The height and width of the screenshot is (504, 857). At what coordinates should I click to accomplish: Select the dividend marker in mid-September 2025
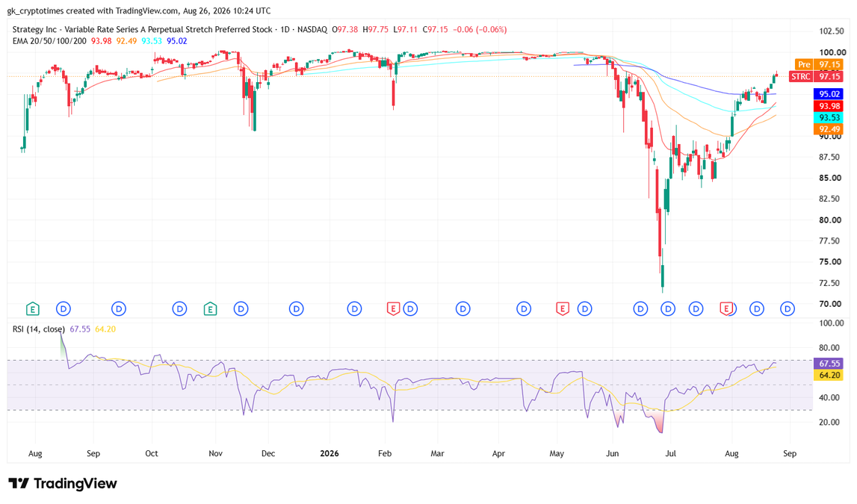[x=119, y=309]
